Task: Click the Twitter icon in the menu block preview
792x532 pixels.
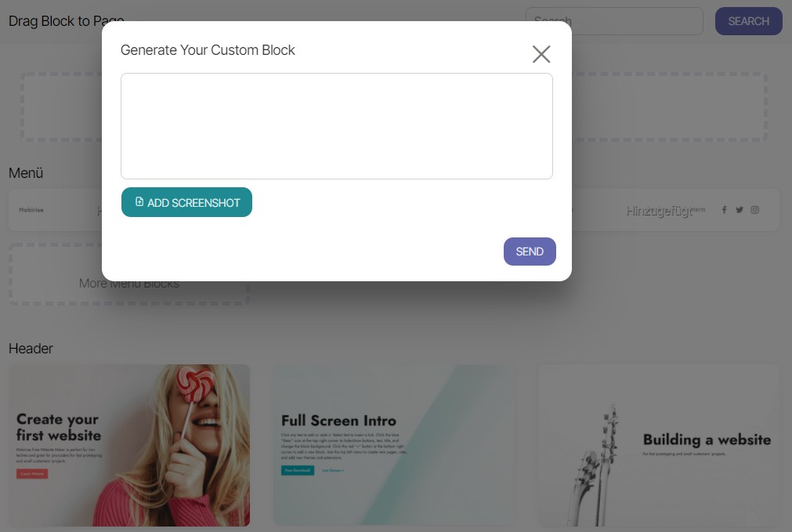Action: (x=739, y=210)
